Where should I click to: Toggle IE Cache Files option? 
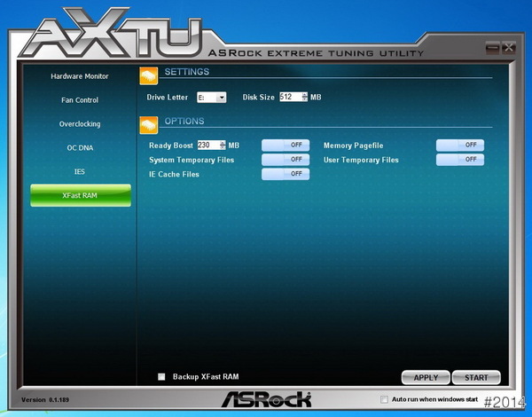285,175
